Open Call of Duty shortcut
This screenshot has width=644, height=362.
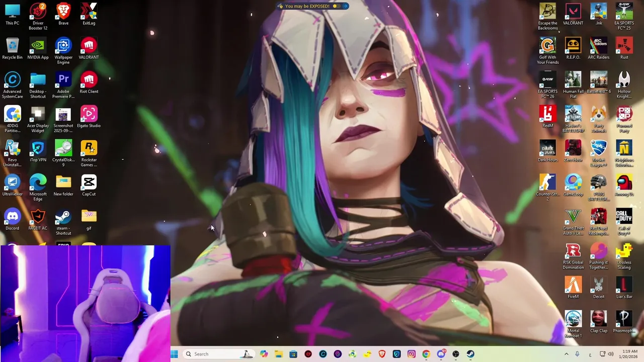click(x=624, y=222)
